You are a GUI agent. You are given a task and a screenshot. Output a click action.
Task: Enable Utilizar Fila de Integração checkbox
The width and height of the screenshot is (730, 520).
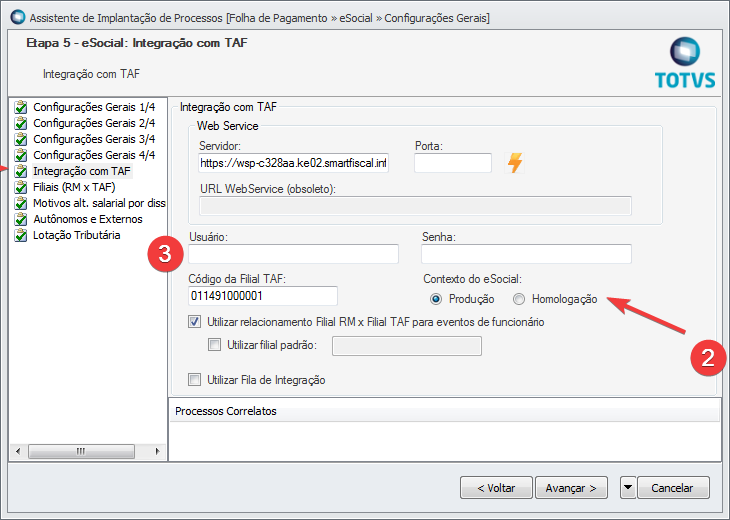pos(195,380)
